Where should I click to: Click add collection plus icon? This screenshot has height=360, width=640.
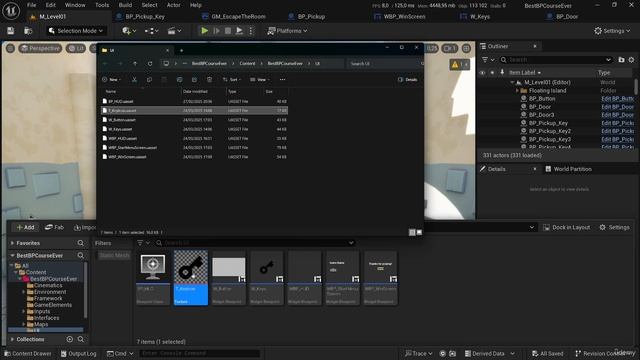coord(70,339)
